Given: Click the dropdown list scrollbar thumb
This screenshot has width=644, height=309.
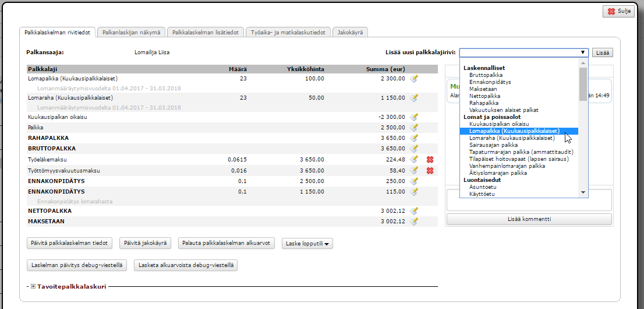Looking at the screenshot, I should pyautogui.click(x=582, y=84).
